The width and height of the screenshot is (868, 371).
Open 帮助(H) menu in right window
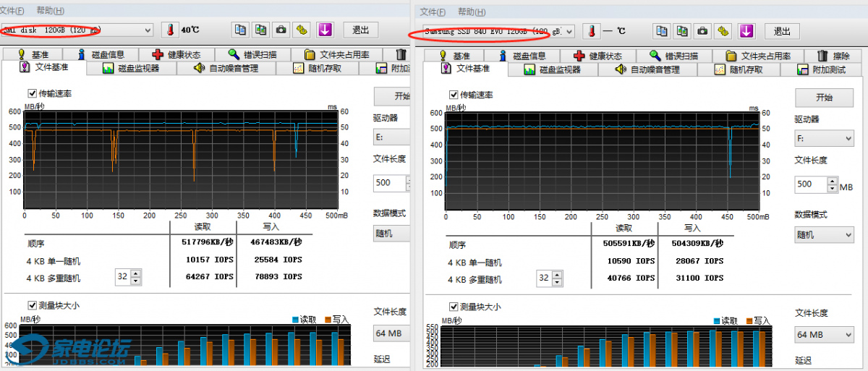point(472,12)
